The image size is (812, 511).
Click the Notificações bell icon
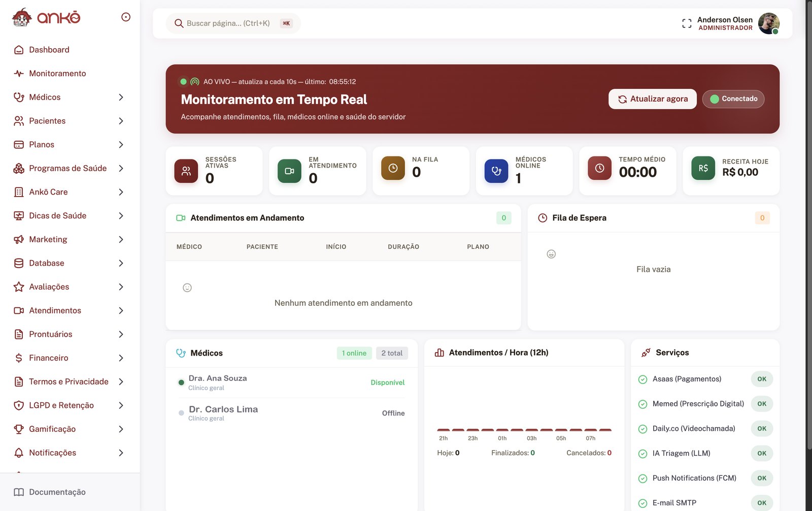pos(19,453)
